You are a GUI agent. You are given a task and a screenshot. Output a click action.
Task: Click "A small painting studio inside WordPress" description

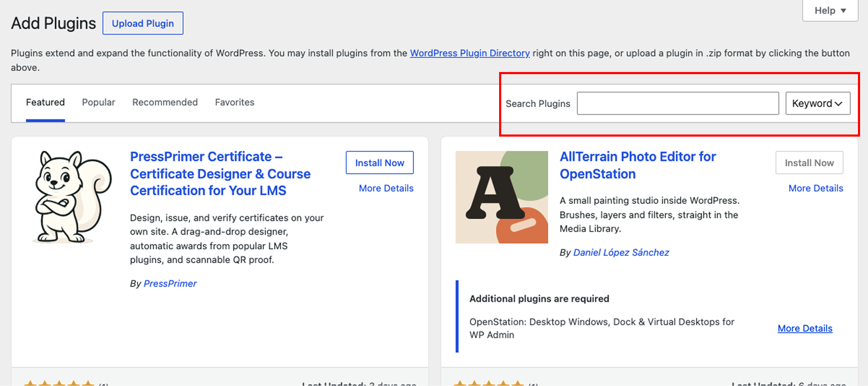[x=649, y=214]
